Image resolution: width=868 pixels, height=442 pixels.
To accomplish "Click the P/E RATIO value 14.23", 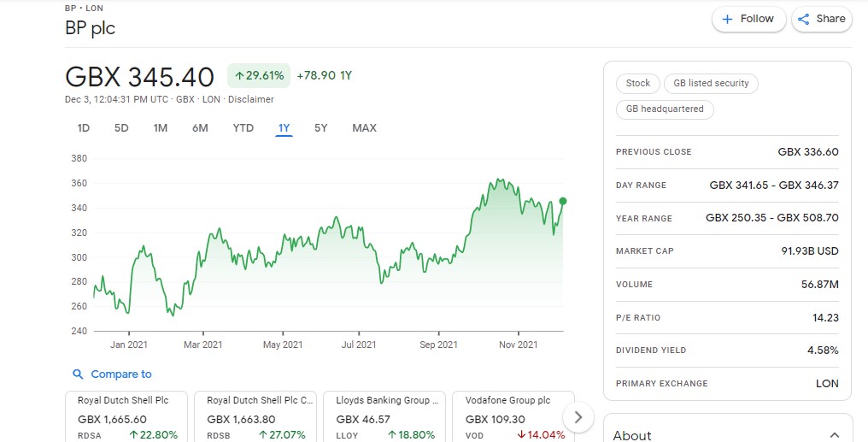I will (825, 317).
